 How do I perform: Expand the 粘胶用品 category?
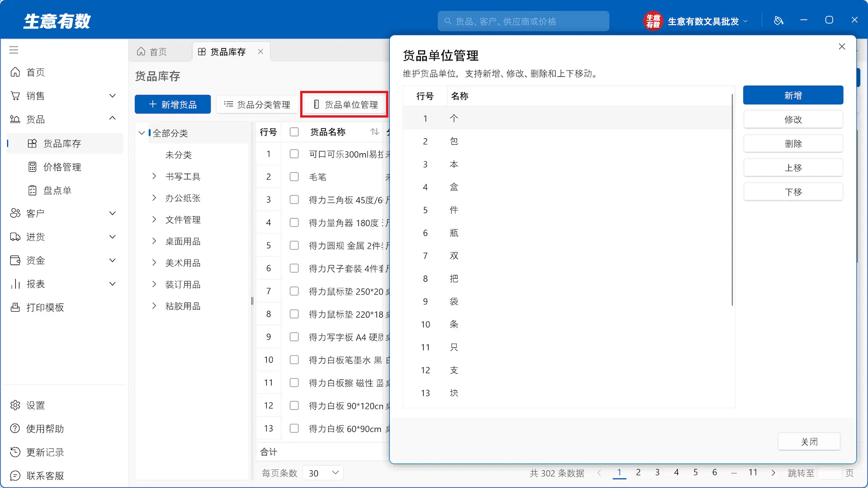pos(154,306)
